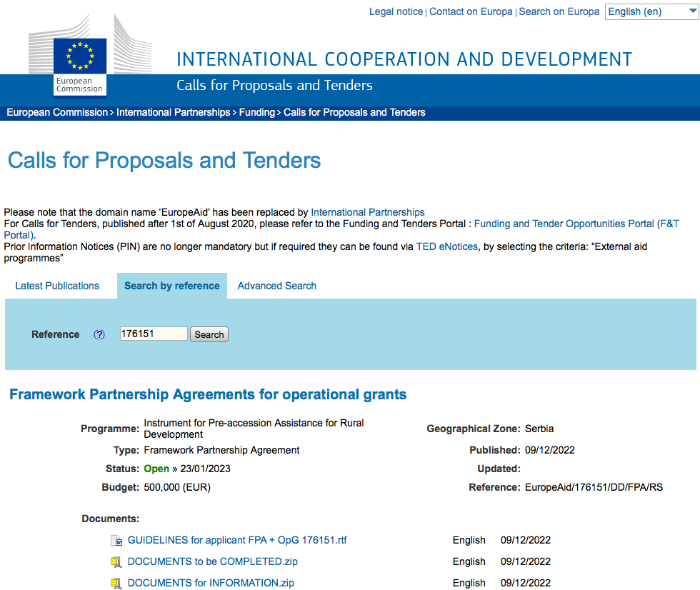Viewport: 700px width, 590px height.
Task: Click the Programme value Instrument for Pre-accession Assistance
Action: (254, 429)
